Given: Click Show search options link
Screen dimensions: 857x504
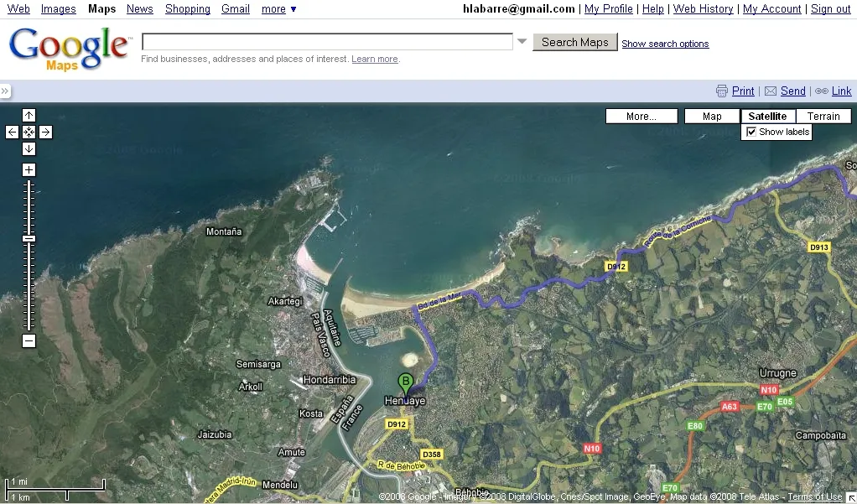Looking at the screenshot, I should [665, 44].
